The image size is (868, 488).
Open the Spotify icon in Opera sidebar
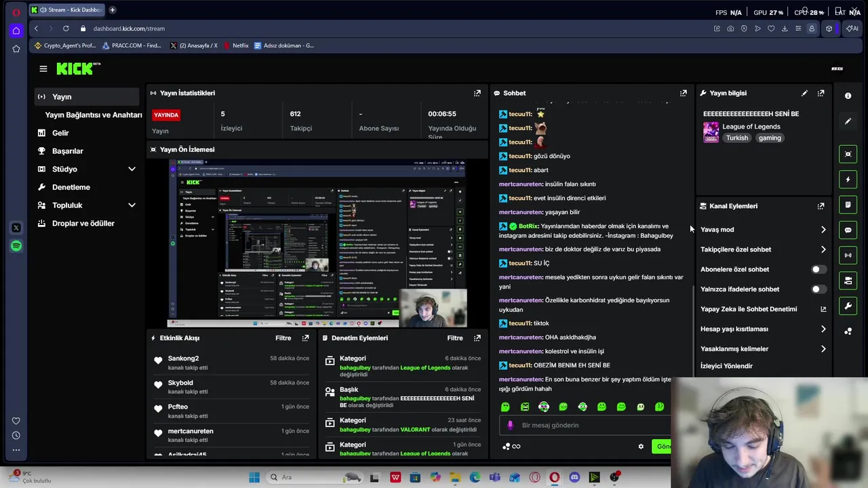coord(16,246)
